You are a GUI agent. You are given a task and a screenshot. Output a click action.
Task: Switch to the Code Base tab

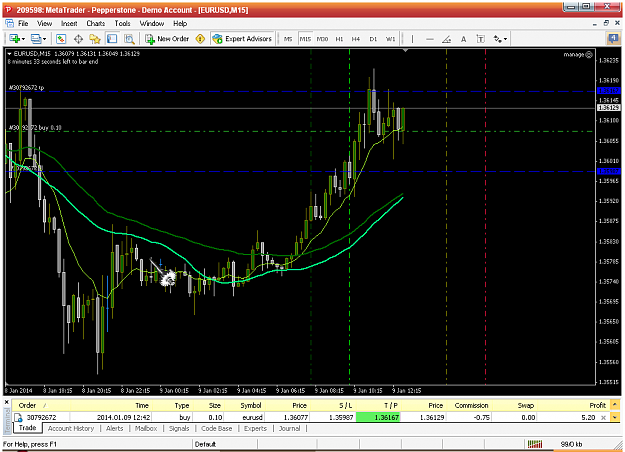(x=216, y=428)
